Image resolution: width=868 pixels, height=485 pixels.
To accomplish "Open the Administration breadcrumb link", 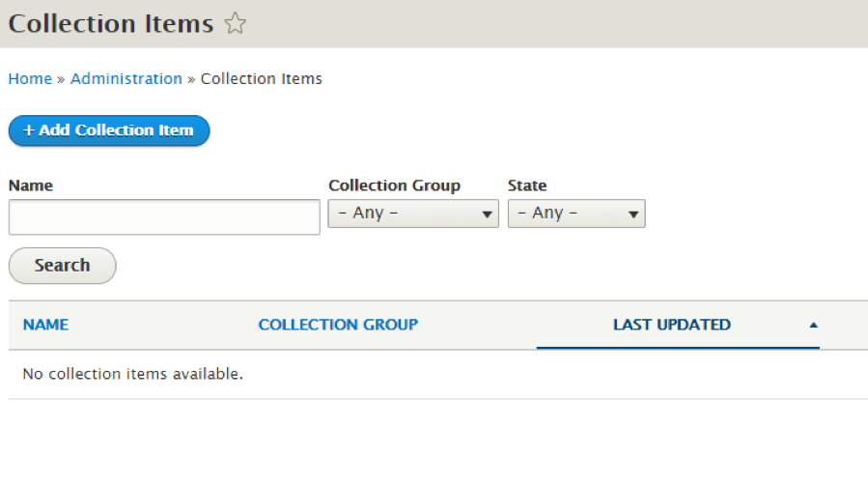I will click(x=126, y=79).
